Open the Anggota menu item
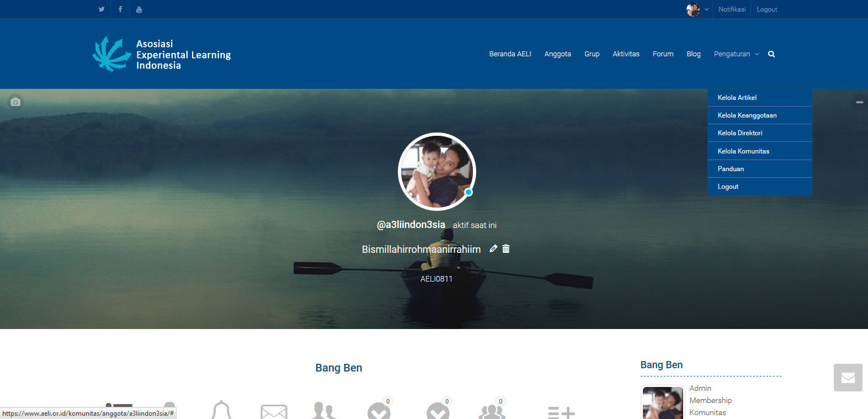868x419 pixels. [557, 54]
